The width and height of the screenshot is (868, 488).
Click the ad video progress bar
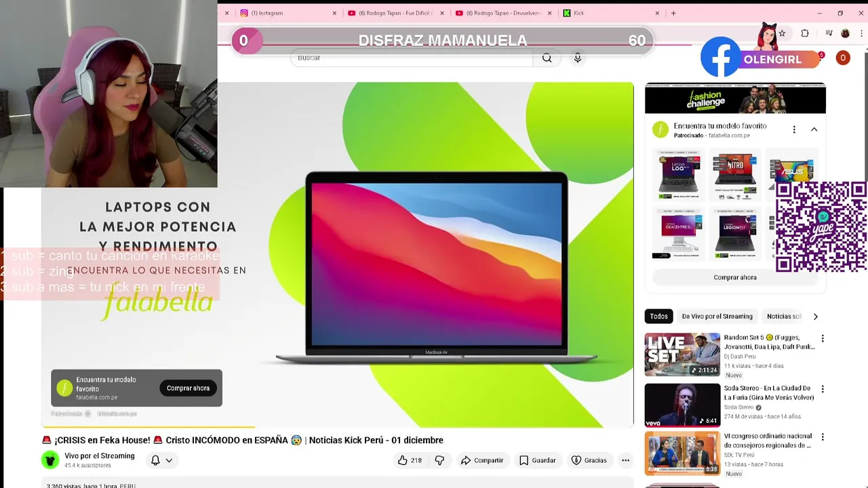[338, 427]
